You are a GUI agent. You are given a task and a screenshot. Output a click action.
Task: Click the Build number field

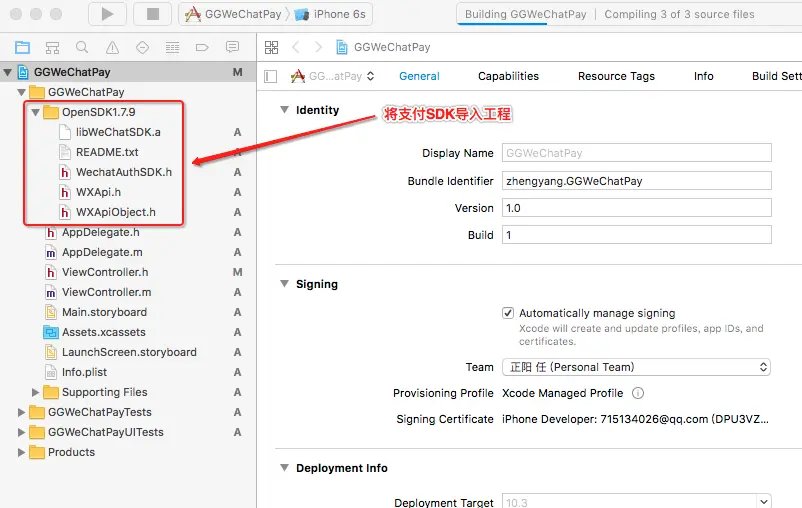636,235
